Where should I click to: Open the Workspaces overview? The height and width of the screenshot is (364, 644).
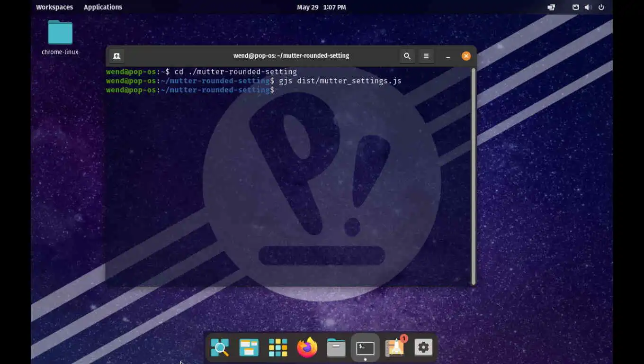(54, 7)
